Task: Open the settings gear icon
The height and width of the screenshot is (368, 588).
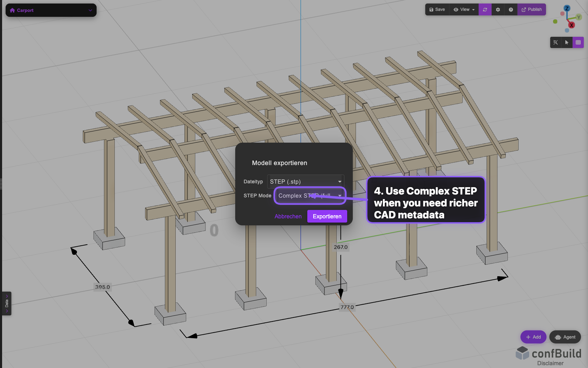Action: tap(498, 9)
